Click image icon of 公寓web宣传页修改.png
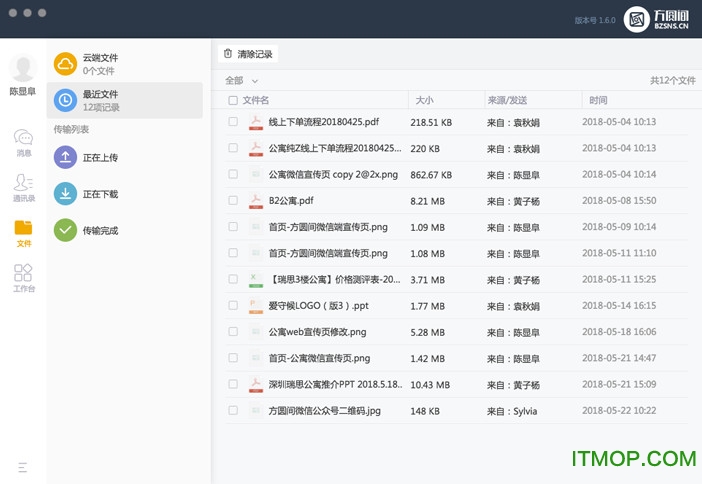The height and width of the screenshot is (484, 702). (x=256, y=332)
